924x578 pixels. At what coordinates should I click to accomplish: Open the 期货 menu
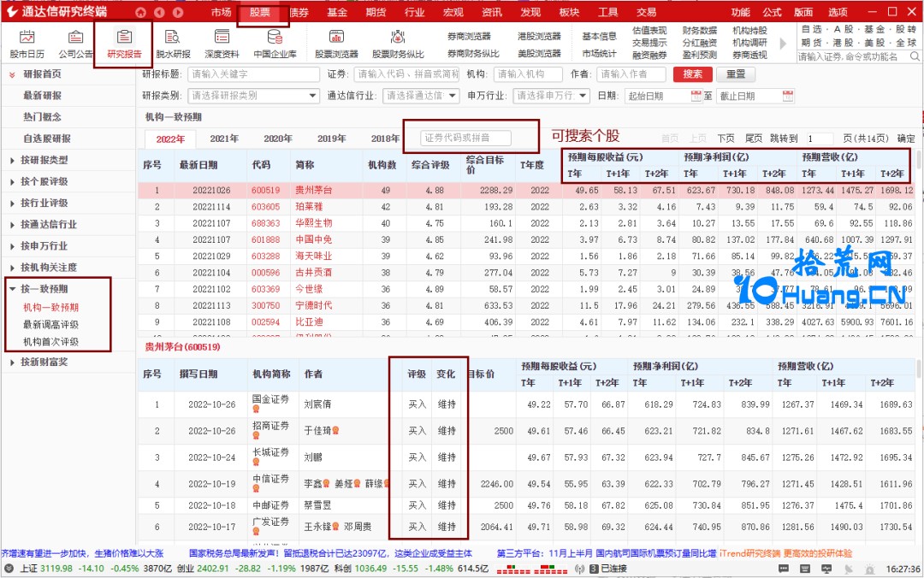pyautogui.click(x=376, y=12)
